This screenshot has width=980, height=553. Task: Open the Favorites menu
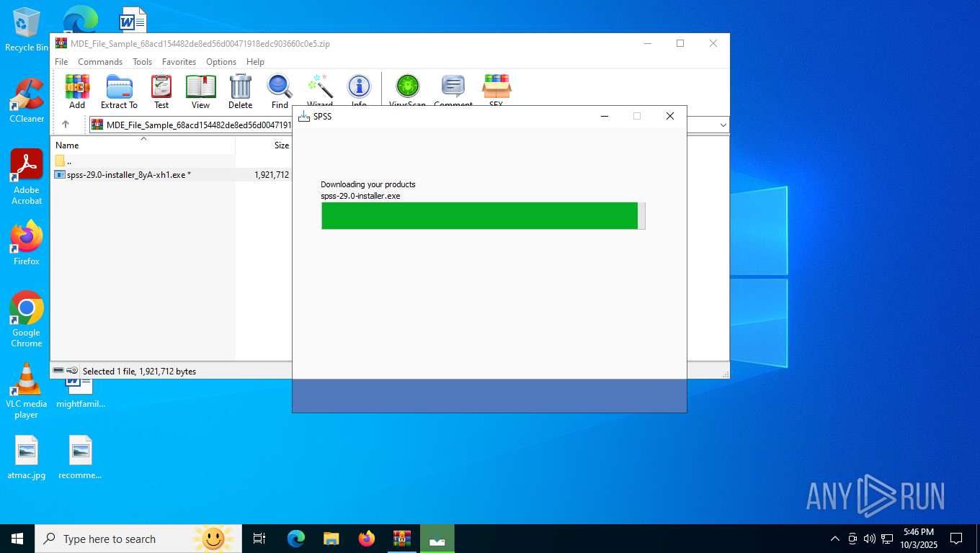point(179,62)
